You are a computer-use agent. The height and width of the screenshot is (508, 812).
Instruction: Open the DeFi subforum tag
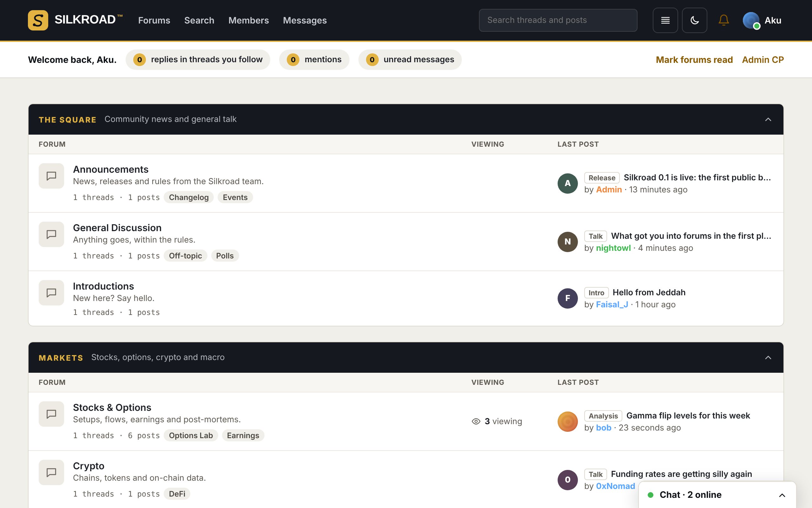[x=177, y=494]
